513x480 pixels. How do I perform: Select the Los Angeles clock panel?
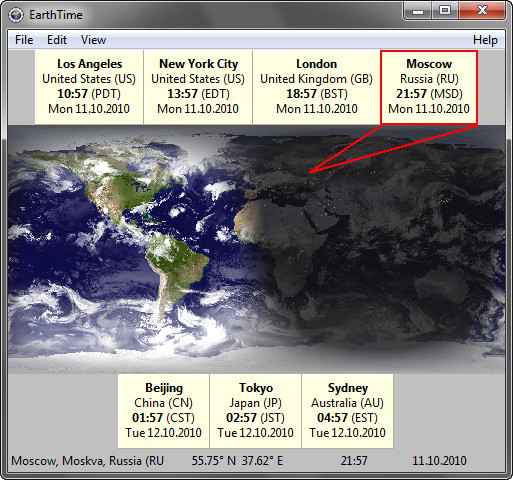coord(89,87)
